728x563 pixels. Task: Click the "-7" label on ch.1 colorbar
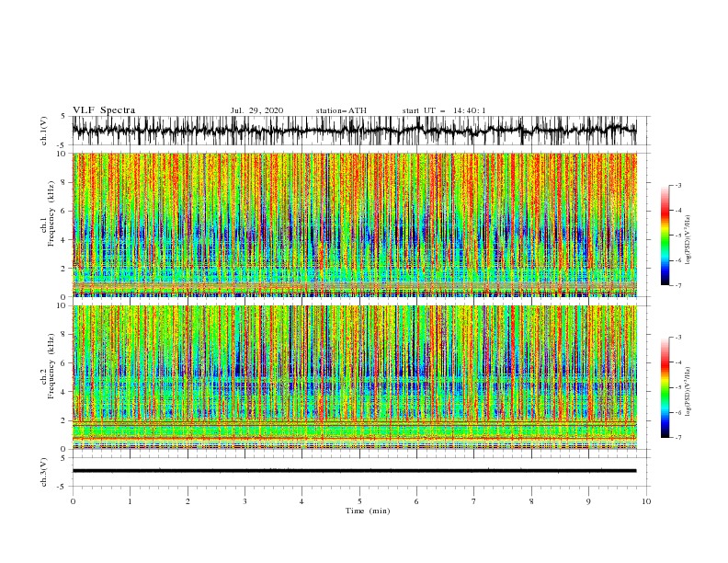pyautogui.click(x=678, y=285)
